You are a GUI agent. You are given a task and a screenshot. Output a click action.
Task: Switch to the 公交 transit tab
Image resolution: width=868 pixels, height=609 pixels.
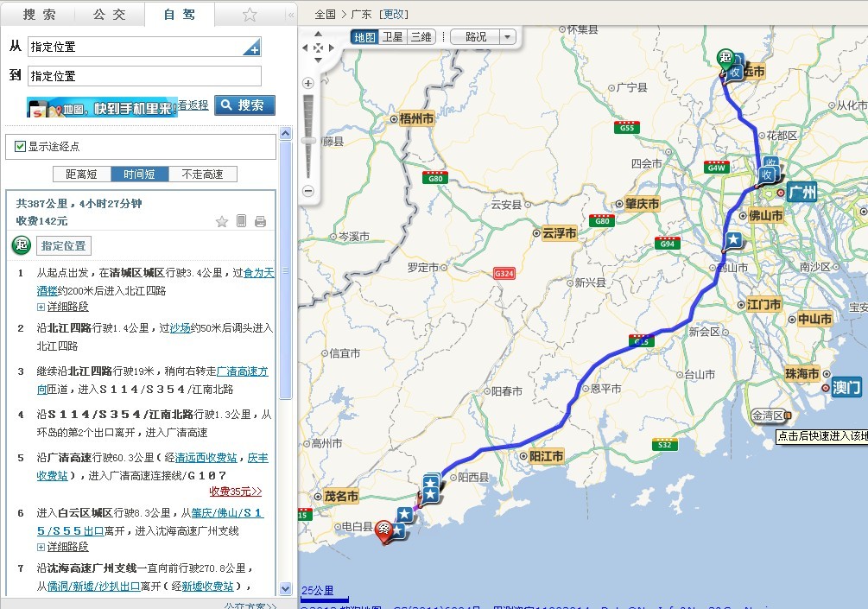[110, 14]
